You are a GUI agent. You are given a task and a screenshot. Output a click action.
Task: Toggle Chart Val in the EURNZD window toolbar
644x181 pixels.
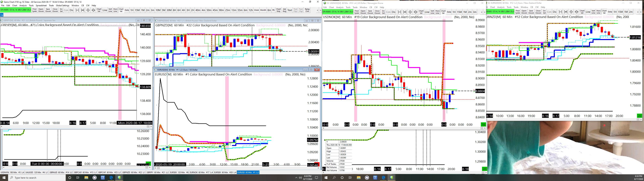tap(604, 12)
